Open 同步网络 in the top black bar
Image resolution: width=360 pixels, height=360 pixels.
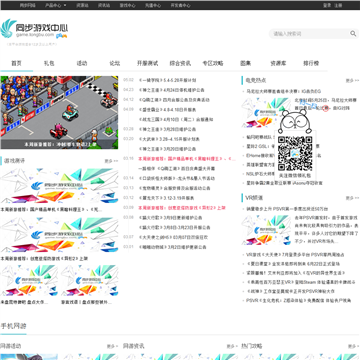tap(27, 5)
